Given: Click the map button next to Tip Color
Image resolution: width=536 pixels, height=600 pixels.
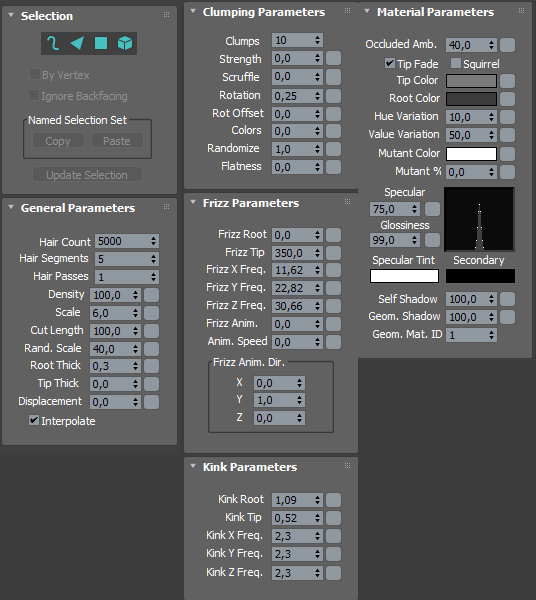Looking at the screenshot, I should [508, 81].
